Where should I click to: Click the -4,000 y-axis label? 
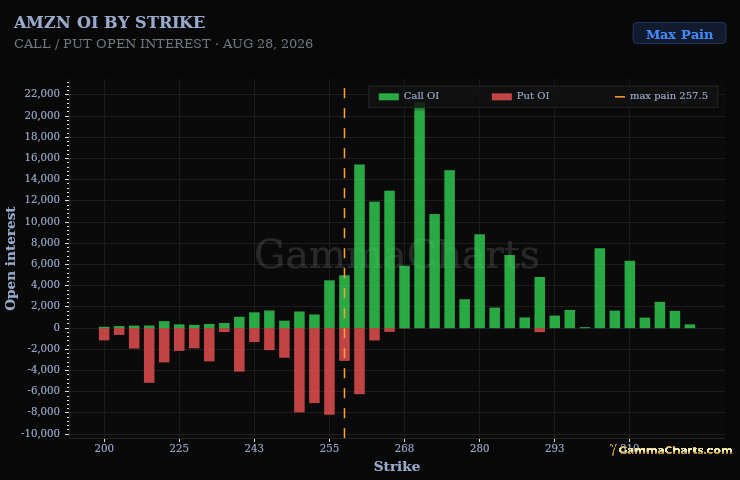(x=44, y=370)
